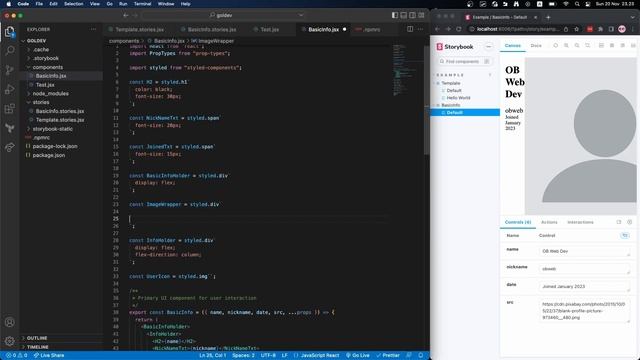Click the Storybook zoom in toolbar icon
This screenshot has height=360, width=640.
[x=566, y=46]
